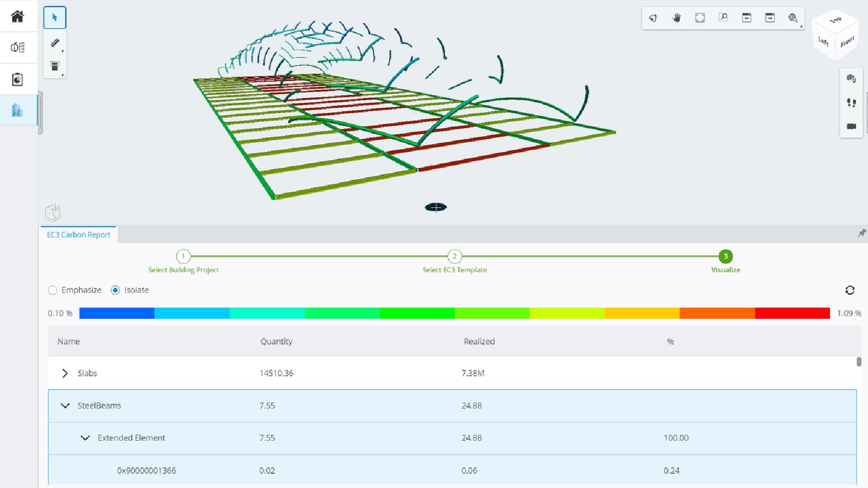Activate the pan tool in the viewport toolbar

coord(676,17)
